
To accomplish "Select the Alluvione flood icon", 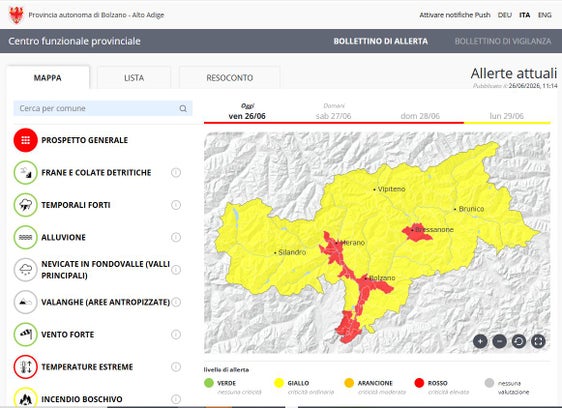I will [25, 237].
